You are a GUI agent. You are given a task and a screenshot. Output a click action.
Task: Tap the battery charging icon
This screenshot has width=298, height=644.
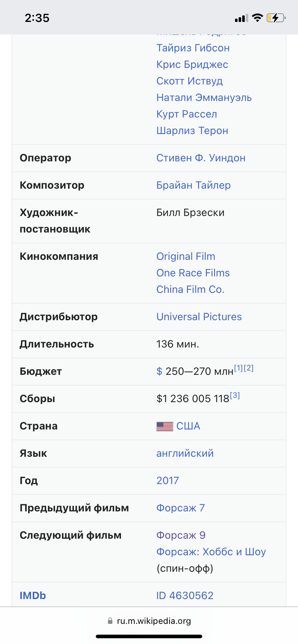click(276, 17)
